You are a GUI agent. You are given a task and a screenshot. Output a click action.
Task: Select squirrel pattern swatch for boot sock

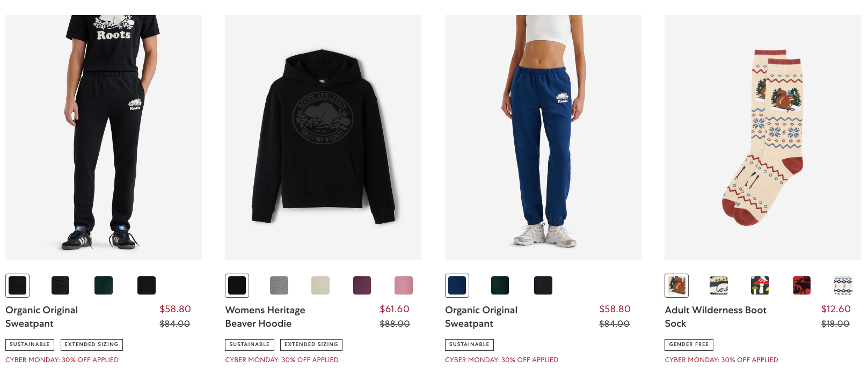point(676,285)
